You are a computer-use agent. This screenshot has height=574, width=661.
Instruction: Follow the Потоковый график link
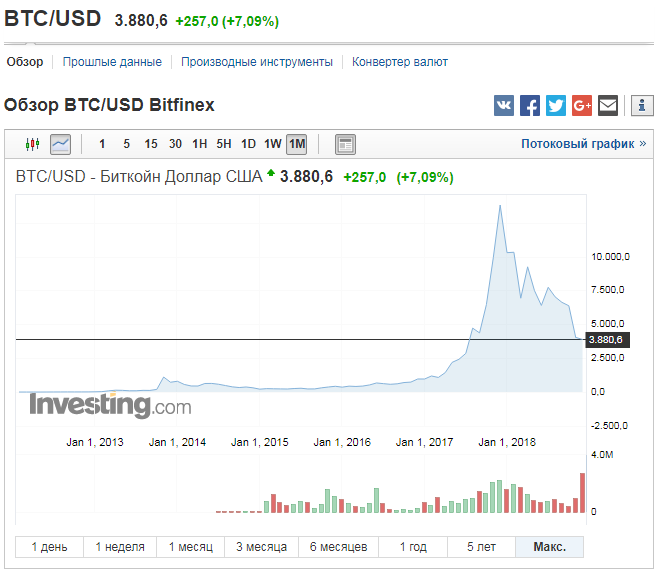[x=583, y=144]
